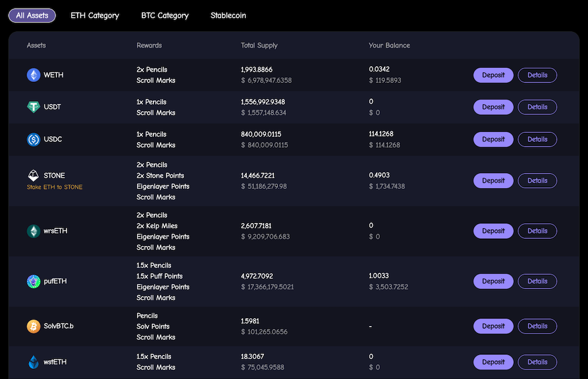Click the wstETH token icon
Screen dimensions: 588x379
(x=34, y=362)
